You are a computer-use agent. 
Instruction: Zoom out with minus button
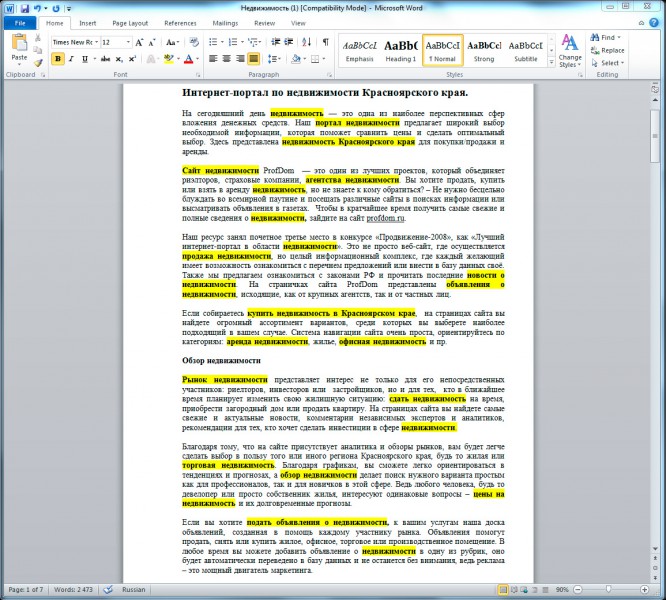point(578,589)
